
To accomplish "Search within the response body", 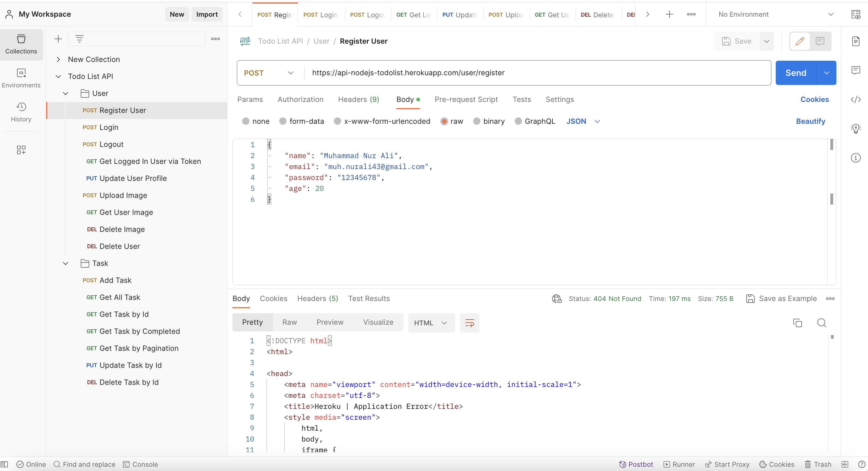I will (822, 322).
